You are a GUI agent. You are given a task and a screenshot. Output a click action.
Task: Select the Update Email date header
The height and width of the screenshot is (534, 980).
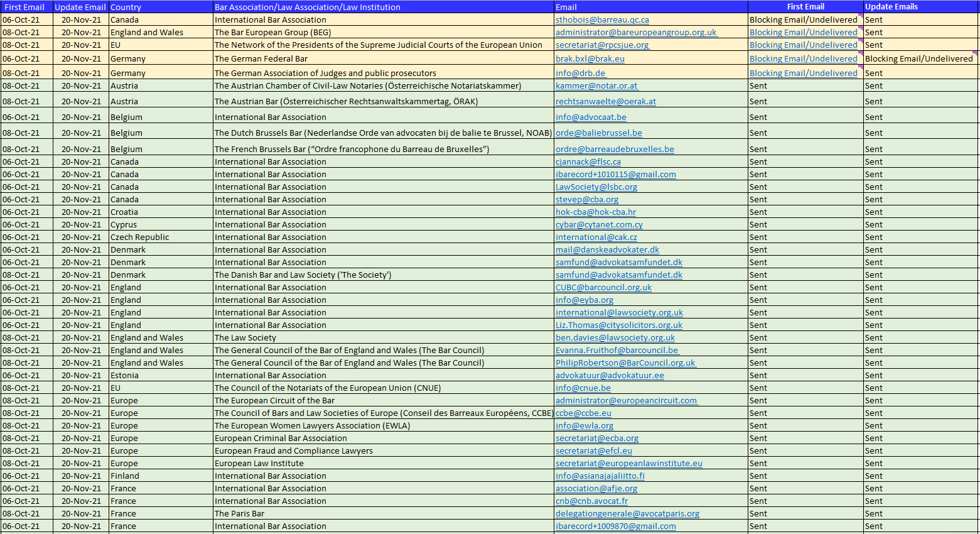coord(80,7)
